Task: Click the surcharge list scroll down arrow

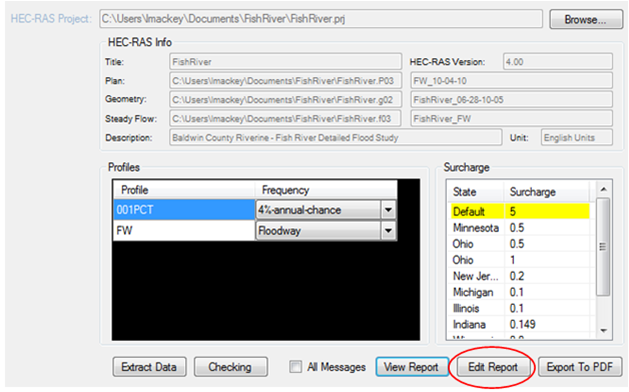Action: (603, 331)
